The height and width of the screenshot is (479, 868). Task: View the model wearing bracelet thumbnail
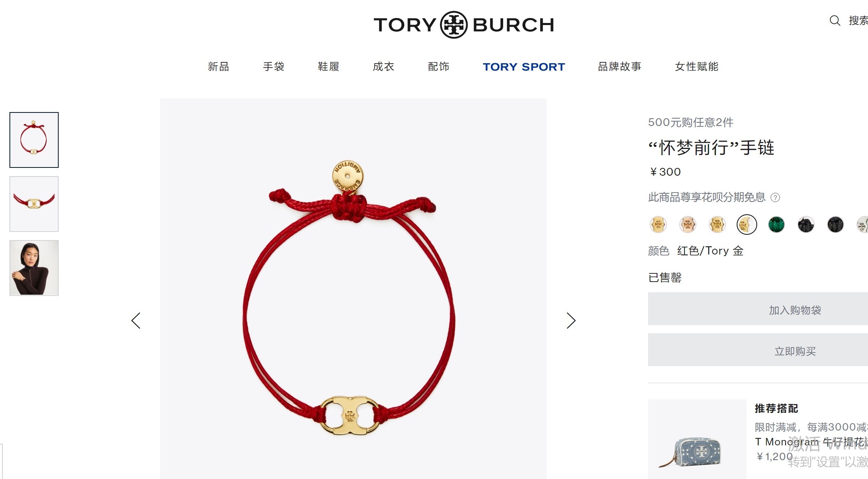coord(34,268)
